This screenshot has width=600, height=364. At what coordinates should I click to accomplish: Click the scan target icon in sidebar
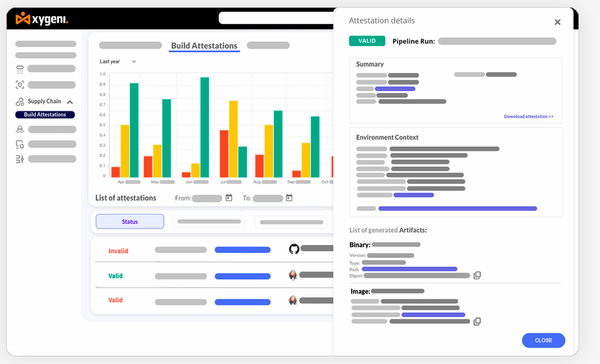(x=20, y=85)
